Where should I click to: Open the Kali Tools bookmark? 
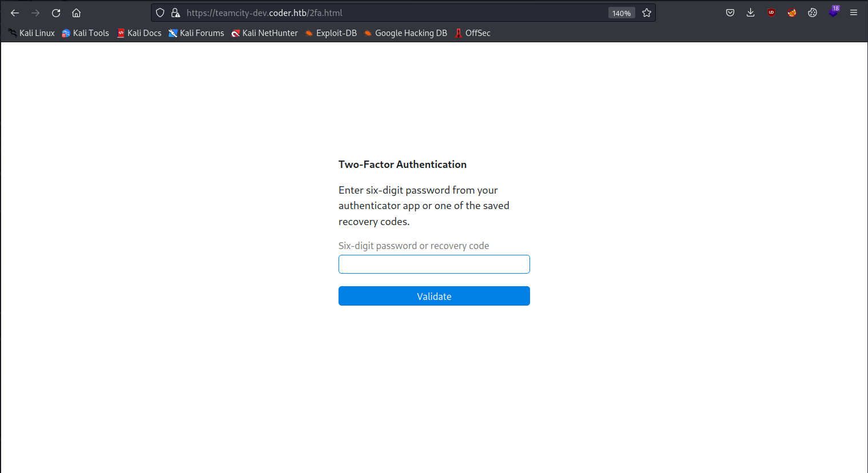point(85,33)
